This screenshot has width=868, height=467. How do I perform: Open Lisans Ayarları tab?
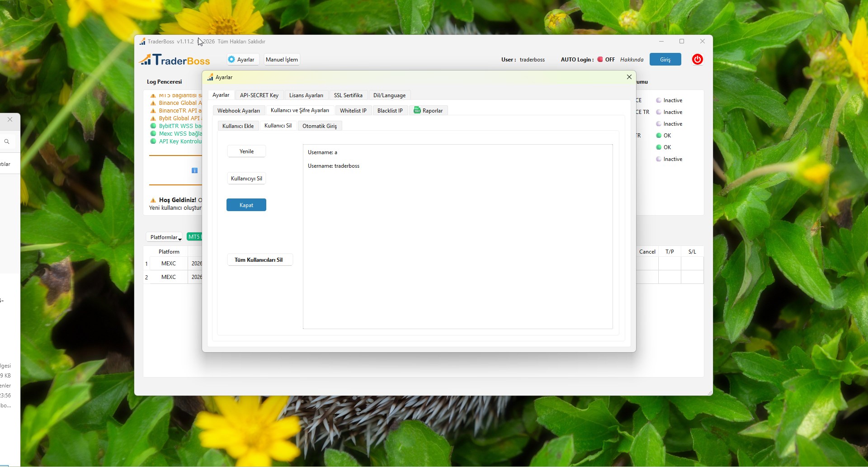click(306, 95)
